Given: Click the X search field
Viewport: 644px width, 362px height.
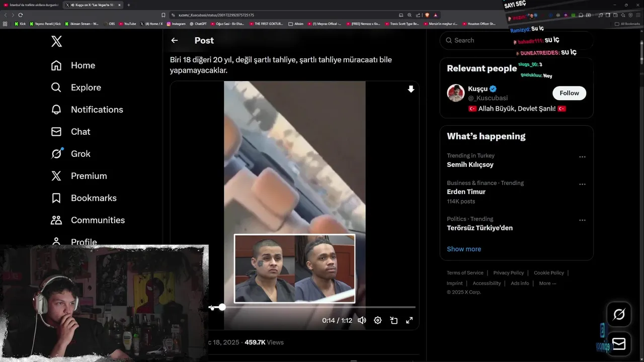Looking at the screenshot, I should coord(516,40).
